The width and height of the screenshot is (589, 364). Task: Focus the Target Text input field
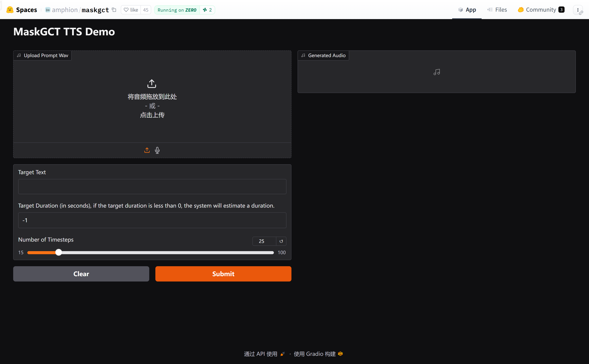(x=152, y=187)
